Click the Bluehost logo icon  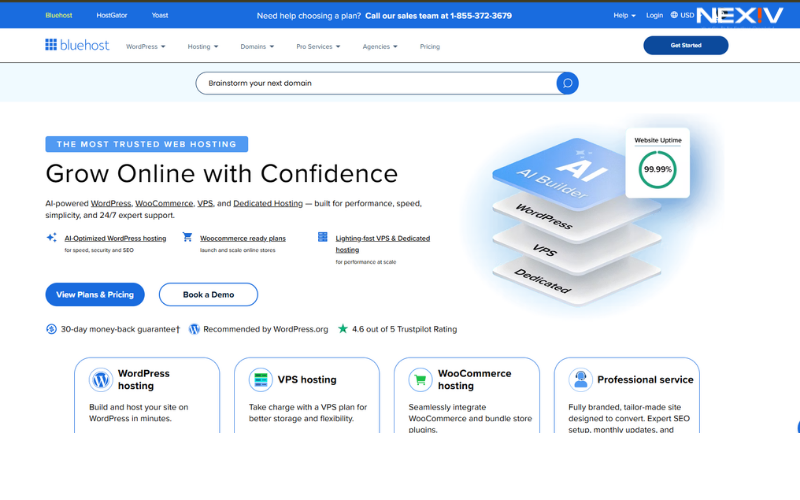51,45
